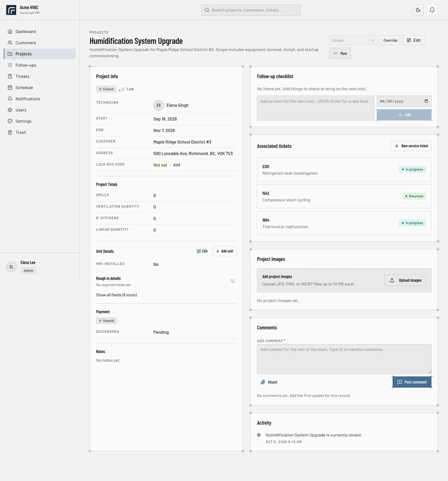Click In progress badge on ticket 1604

tap(412, 223)
